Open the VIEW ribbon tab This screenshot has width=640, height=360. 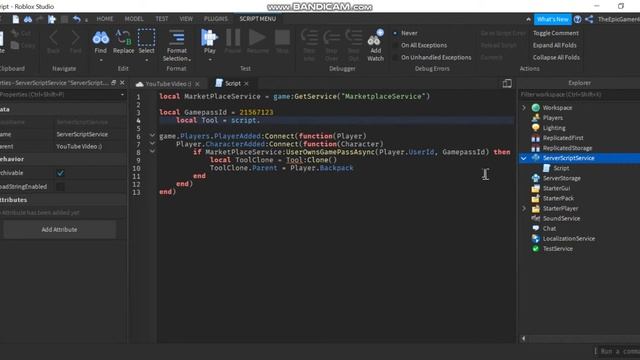click(x=186, y=19)
